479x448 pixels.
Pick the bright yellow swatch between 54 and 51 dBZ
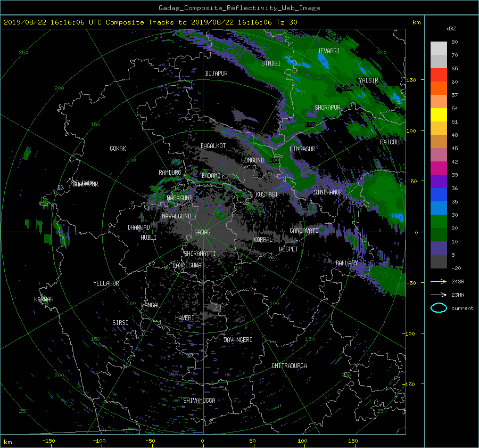click(x=439, y=115)
